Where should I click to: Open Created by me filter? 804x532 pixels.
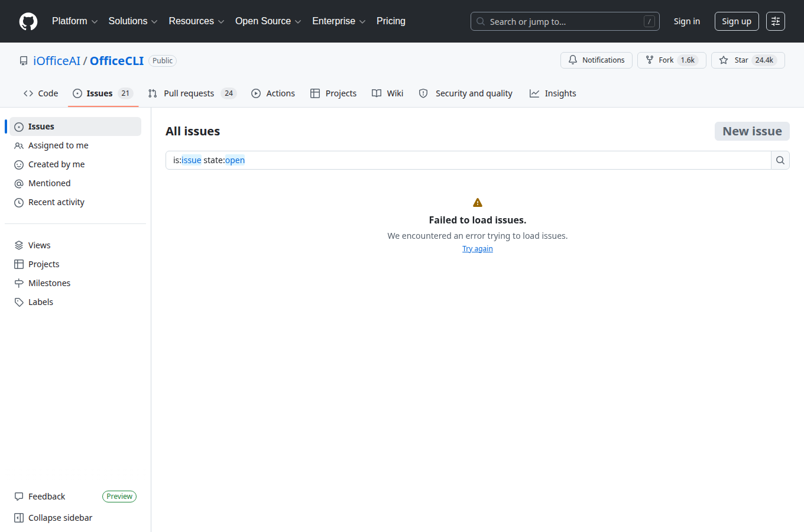coord(75,164)
